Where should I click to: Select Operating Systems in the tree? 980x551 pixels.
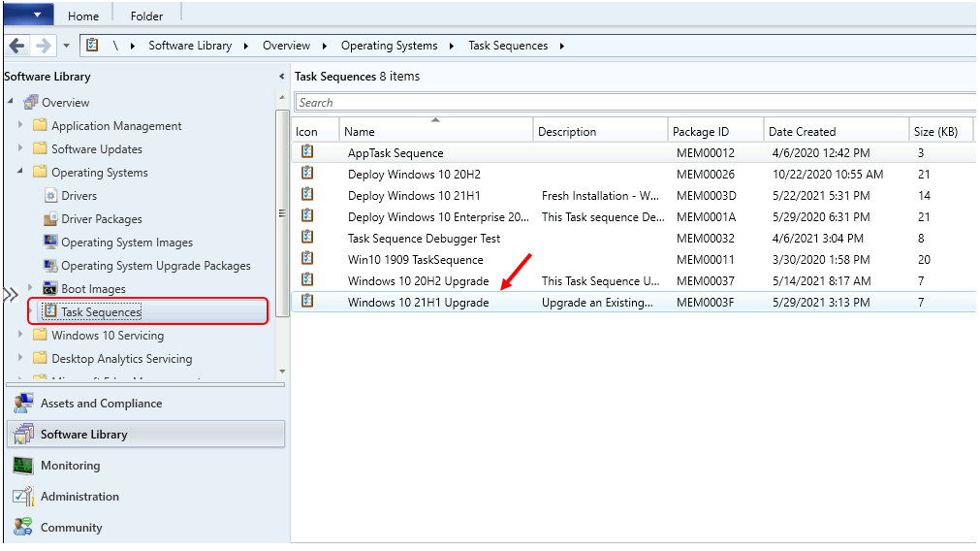(x=100, y=173)
